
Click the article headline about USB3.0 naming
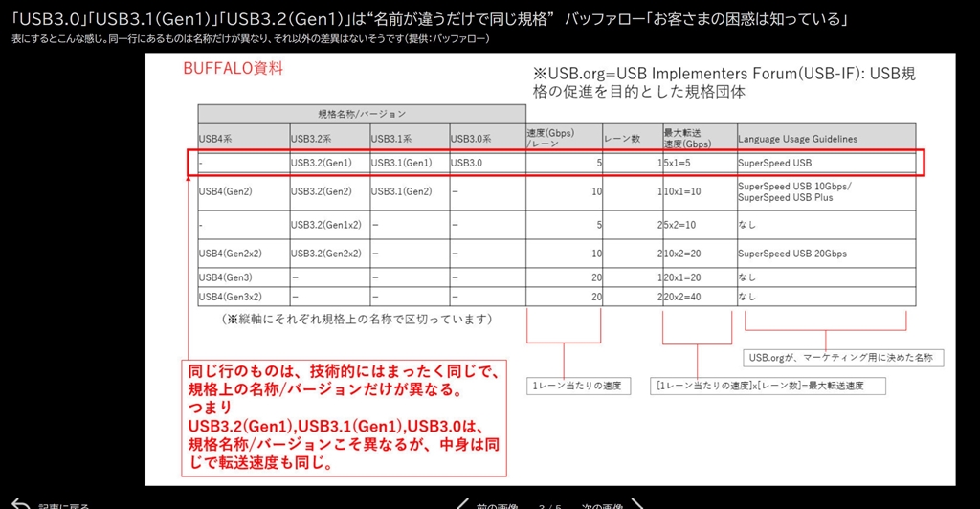430,19
